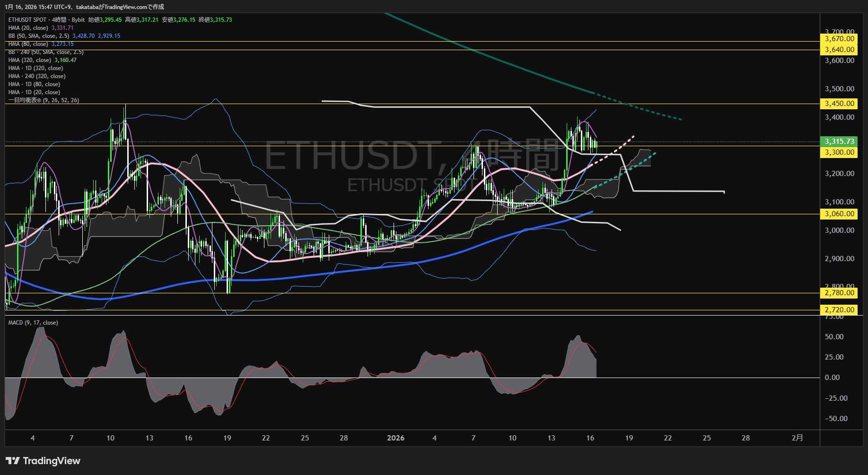The image size is (868, 475).
Task: Select the 2,720.00 price label on axis
Action: 839,310
